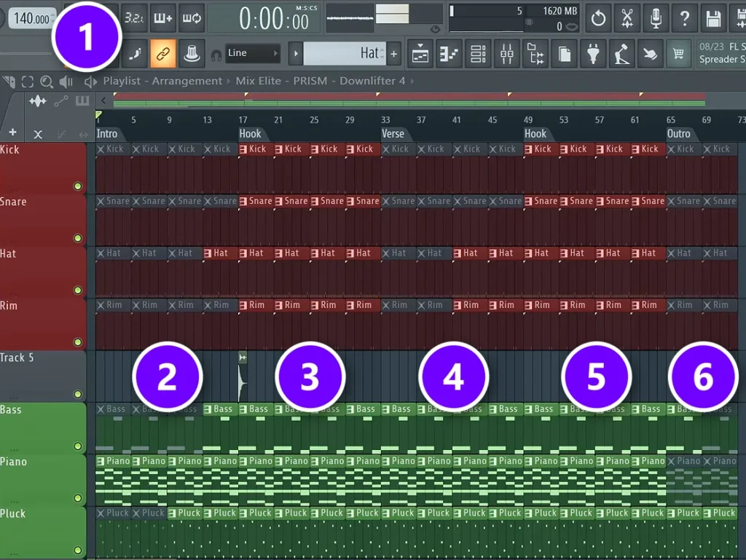Click Playlist - Arrangement breadcrumb
746x560 pixels.
point(162,81)
